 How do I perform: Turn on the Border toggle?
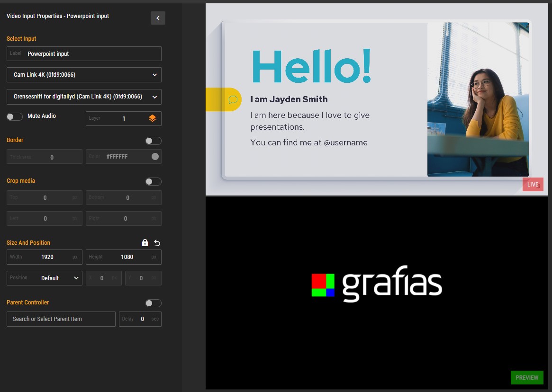pos(153,141)
